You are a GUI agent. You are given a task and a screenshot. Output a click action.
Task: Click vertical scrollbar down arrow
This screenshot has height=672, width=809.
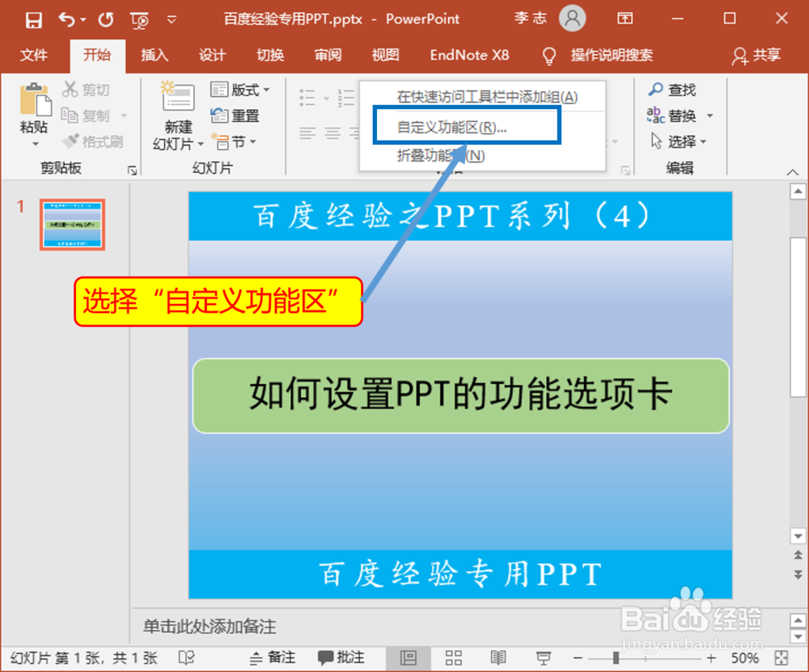tap(798, 536)
